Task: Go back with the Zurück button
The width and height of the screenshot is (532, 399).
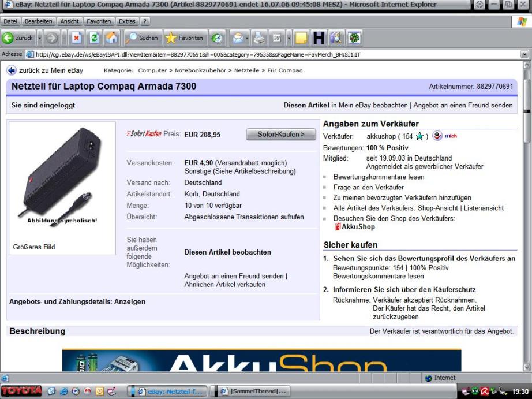Action: point(18,38)
